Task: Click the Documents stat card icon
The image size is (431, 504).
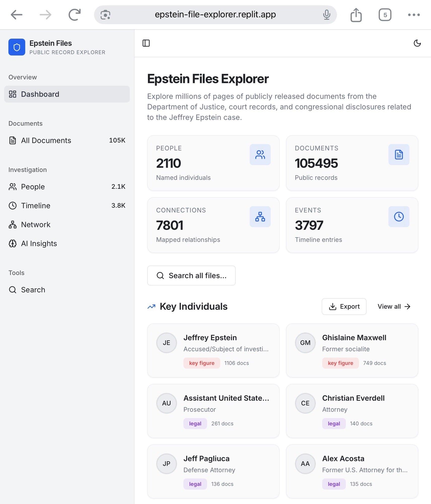Action: tap(399, 154)
